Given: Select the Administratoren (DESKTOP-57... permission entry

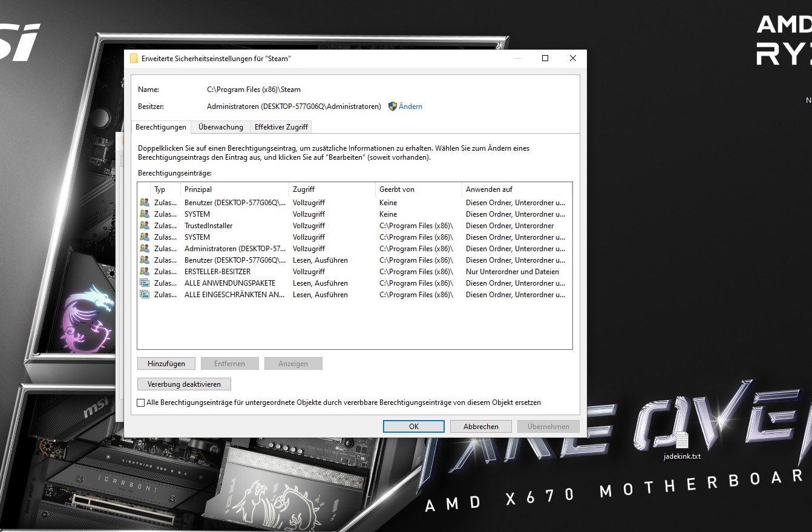Looking at the screenshot, I should (355, 249).
